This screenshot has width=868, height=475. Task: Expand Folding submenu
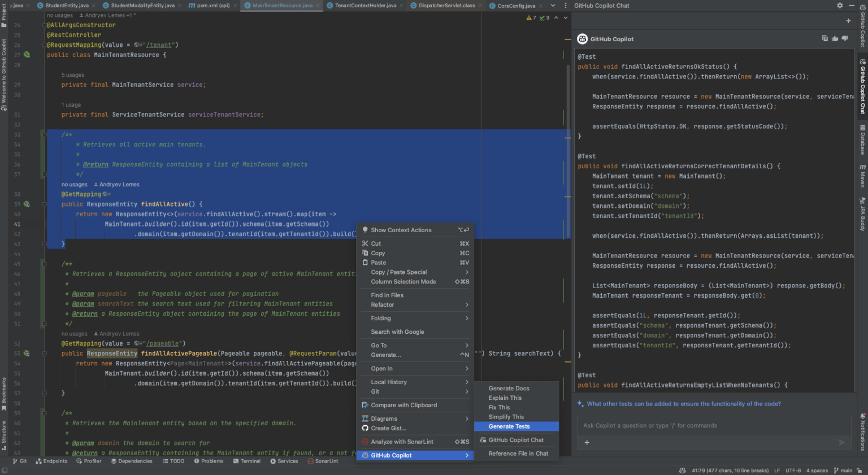(x=415, y=318)
